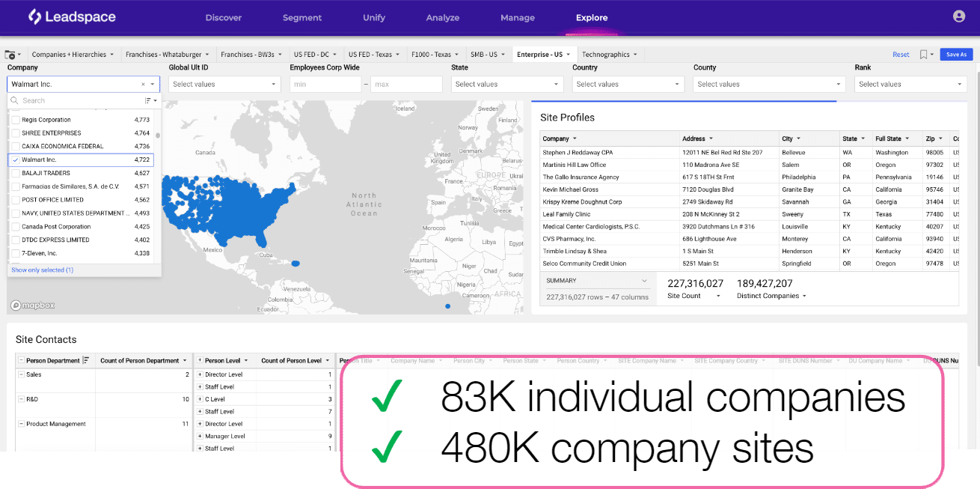Open the Rank filter dropdown
Viewport: 980px width, 489px height.
pos(910,85)
